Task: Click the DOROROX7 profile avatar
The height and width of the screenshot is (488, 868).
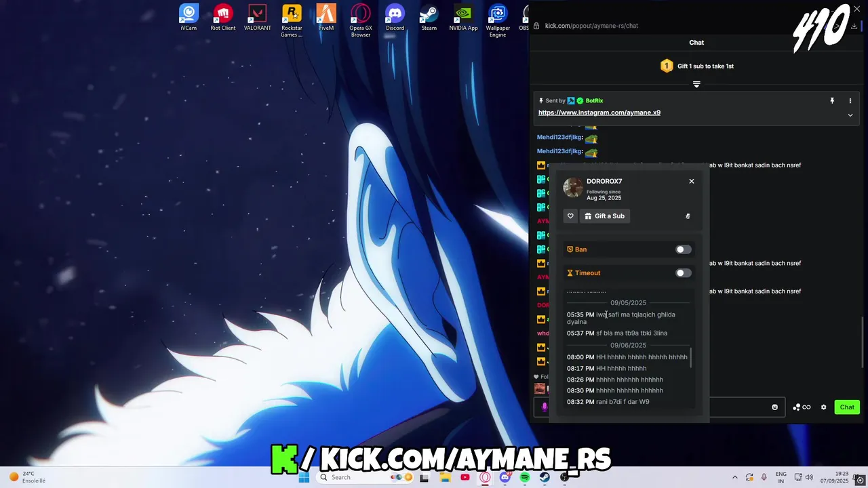Action: point(573,188)
